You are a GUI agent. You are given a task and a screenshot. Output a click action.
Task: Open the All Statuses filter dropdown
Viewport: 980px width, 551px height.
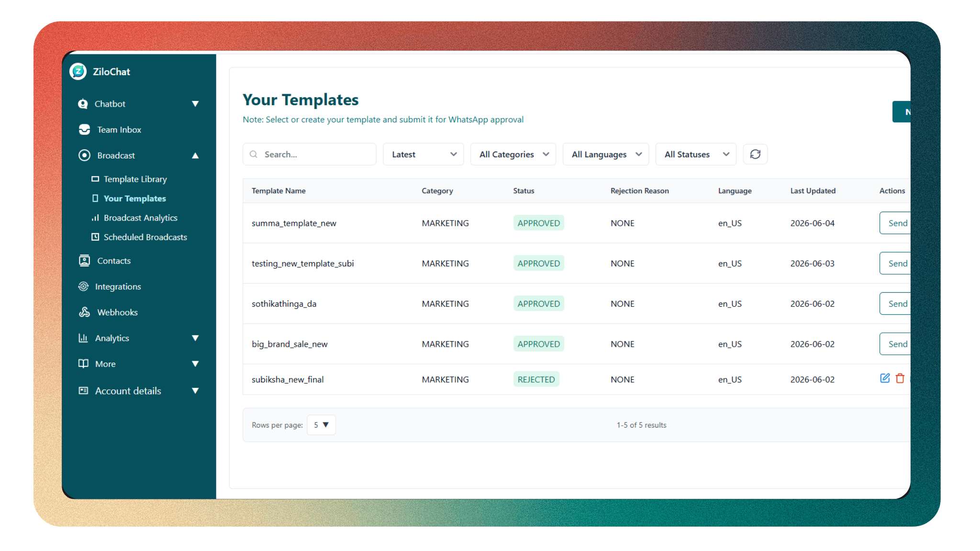pyautogui.click(x=696, y=154)
